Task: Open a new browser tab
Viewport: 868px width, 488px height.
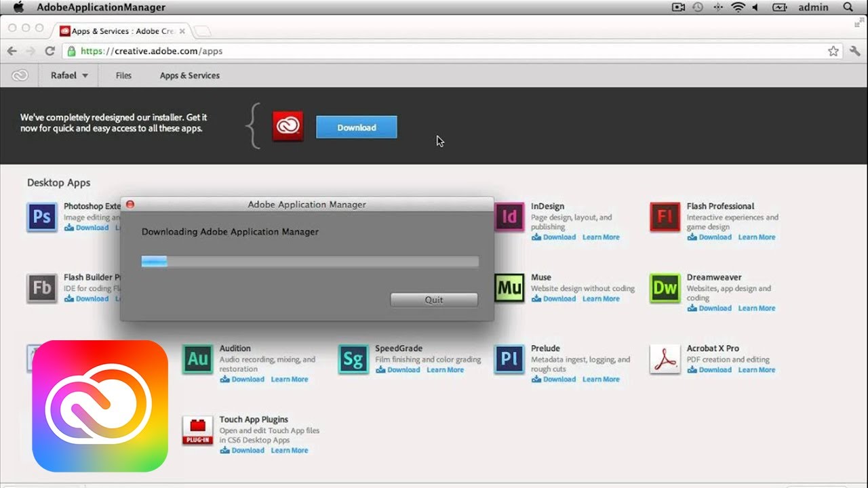Action: 202,31
